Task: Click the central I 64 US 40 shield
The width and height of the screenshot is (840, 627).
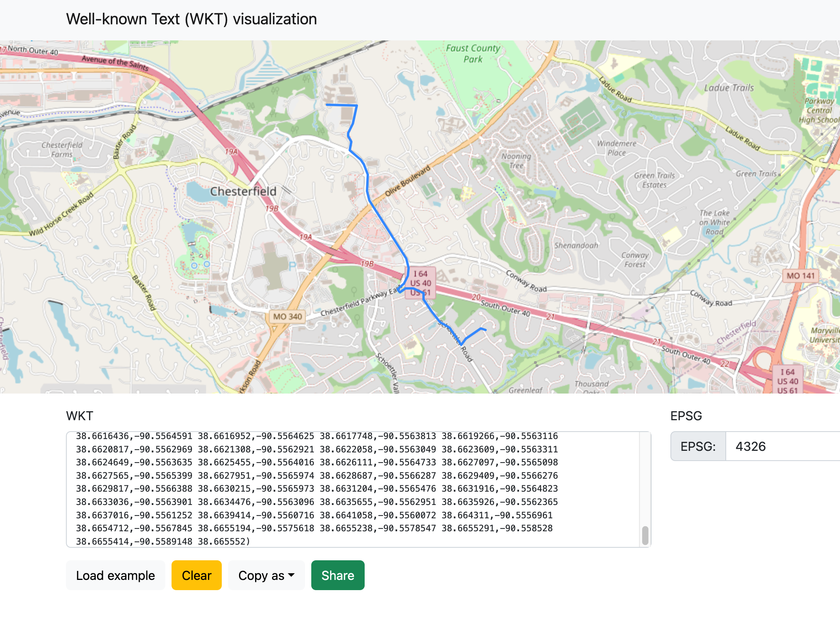Action: tap(420, 283)
